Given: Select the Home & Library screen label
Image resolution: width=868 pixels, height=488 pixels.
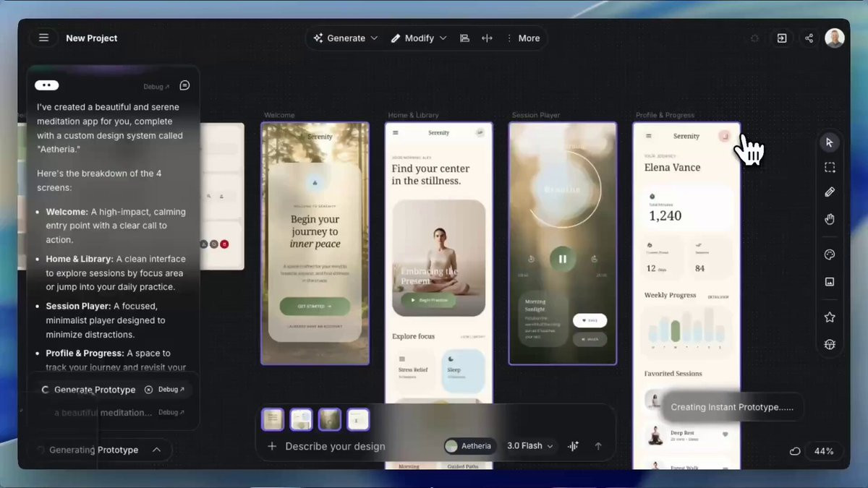Looking at the screenshot, I should [x=413, y=115].
